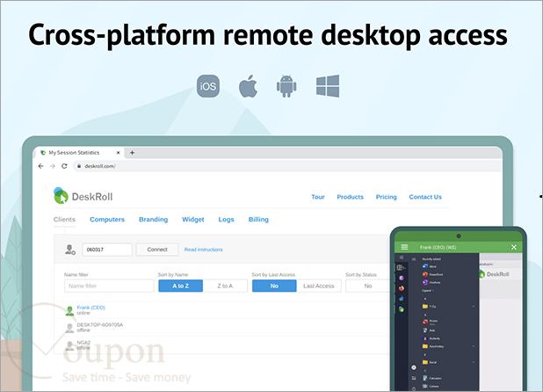Open the Tour link
This screenshot has height=392, width=543.
tap(318, 197)
